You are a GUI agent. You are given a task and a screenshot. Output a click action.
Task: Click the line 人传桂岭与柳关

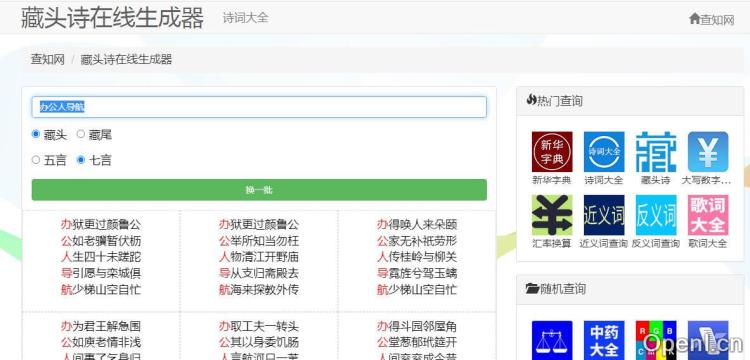[x=417, y=257]
